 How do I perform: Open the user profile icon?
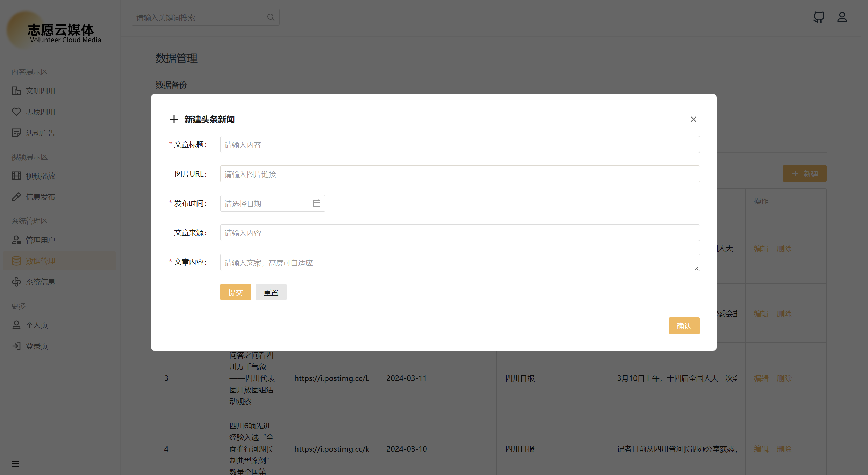(x=842, y=17)
